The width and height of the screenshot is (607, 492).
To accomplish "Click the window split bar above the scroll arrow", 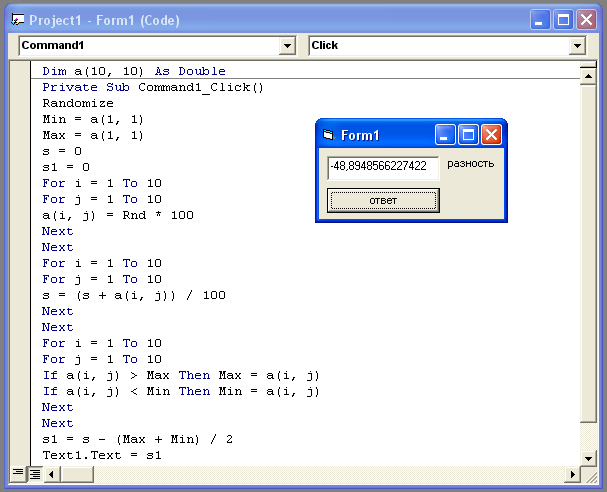I will (588, 64).
